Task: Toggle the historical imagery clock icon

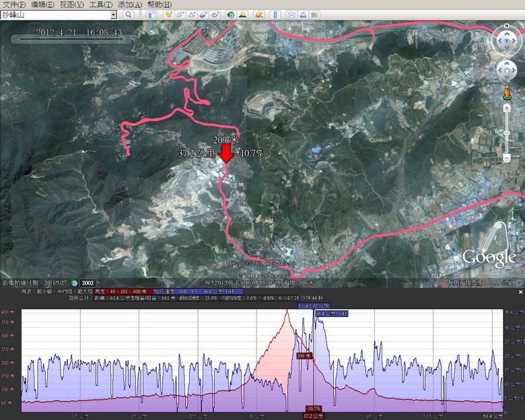Action: click(231, 14)
